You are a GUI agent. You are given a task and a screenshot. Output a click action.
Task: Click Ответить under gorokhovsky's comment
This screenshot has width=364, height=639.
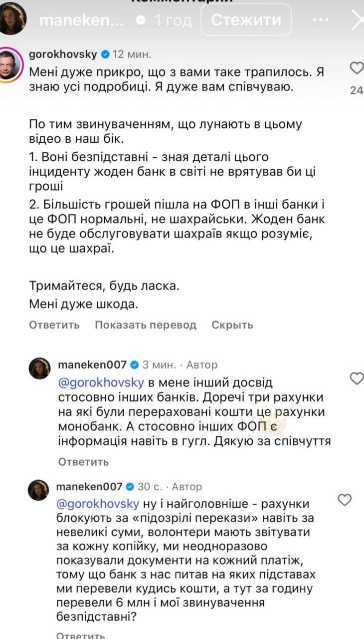click(x=54, y=325)
